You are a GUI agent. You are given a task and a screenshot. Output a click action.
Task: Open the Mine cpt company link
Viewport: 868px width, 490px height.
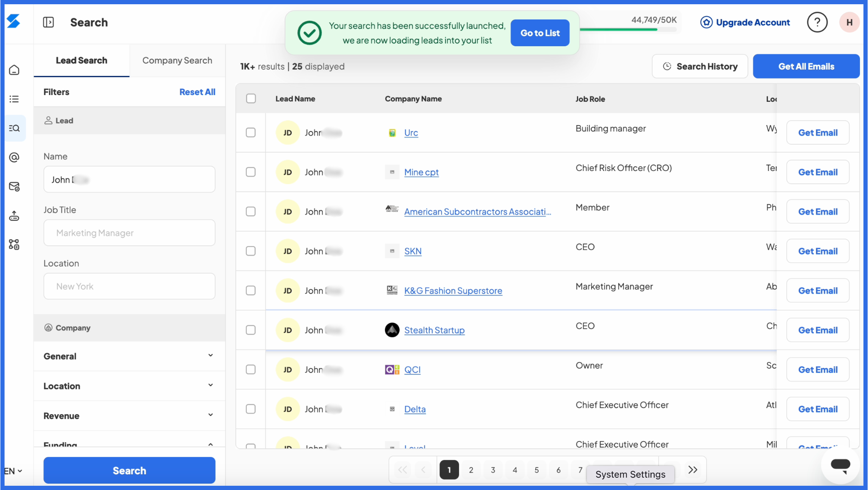click(421, 172)
